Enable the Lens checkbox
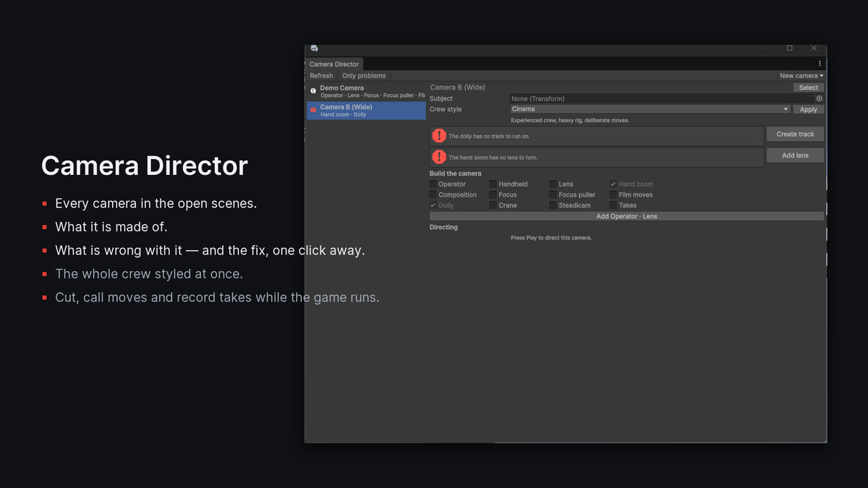868x488 pixels. [553, 184]
